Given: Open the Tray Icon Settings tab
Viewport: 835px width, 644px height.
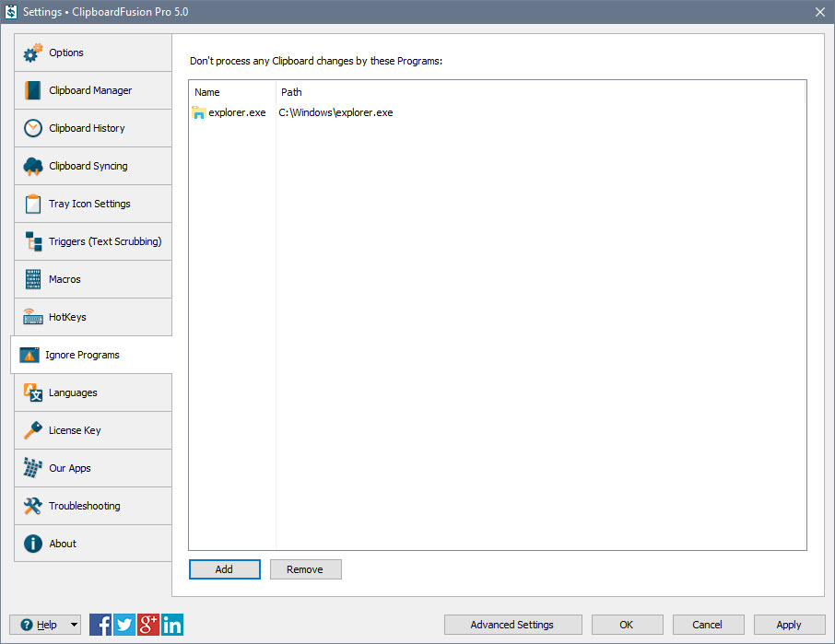Looking at the screenshot, I should tap(93, 204).
